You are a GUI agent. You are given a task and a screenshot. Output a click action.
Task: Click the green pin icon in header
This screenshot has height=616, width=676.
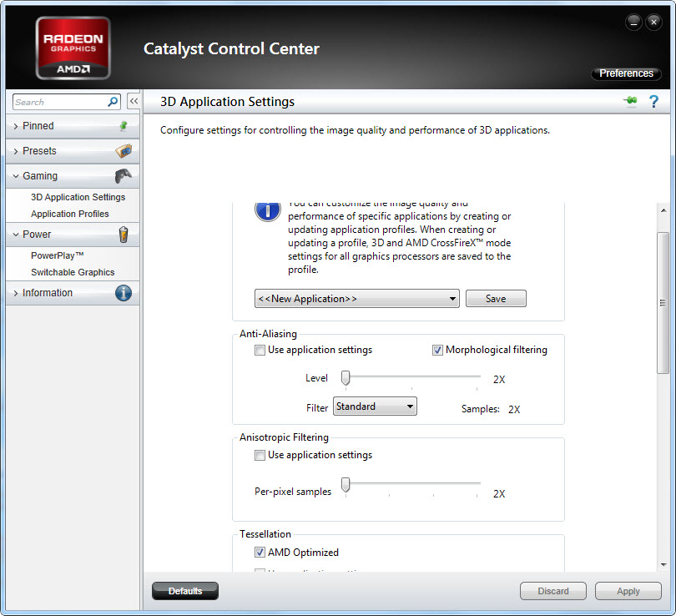coord(629,102)
